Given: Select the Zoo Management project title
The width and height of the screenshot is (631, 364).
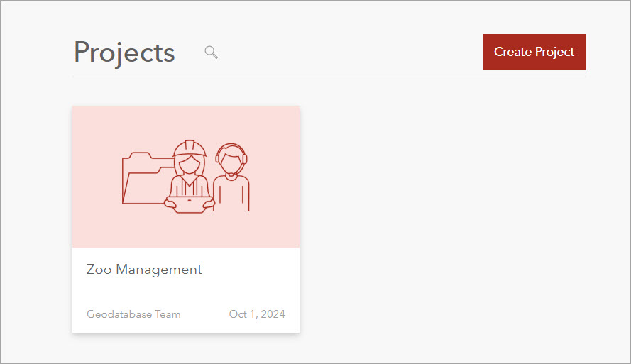Looking at the screenshot, I should pos(144,269).
